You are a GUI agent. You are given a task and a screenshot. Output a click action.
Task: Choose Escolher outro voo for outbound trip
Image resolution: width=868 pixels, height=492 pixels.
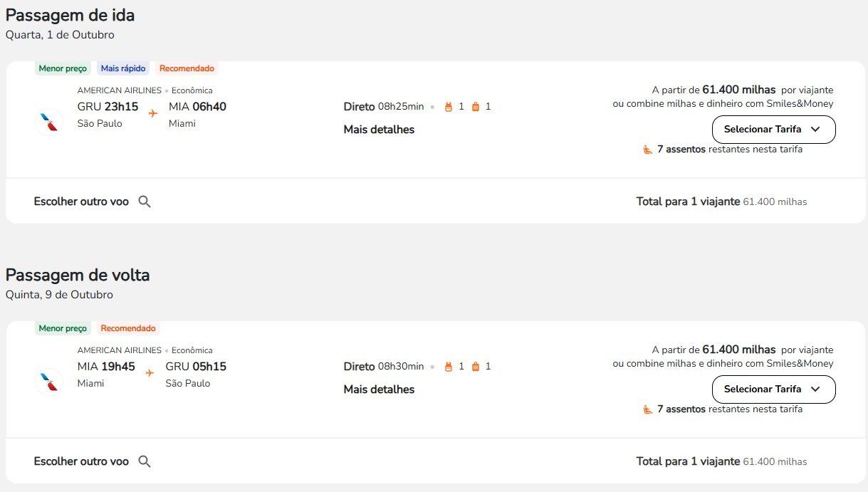click(81, 201)
